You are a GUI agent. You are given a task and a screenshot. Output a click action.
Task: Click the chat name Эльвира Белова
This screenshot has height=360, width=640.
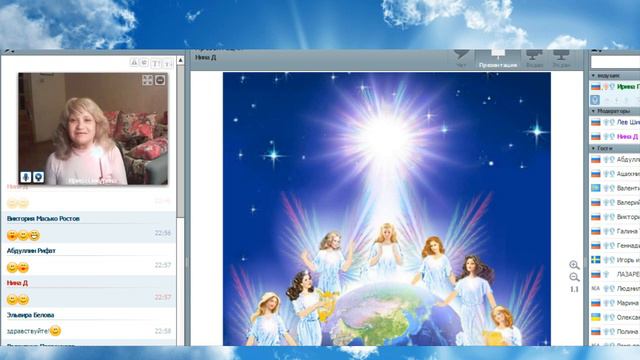coord(30,315)
